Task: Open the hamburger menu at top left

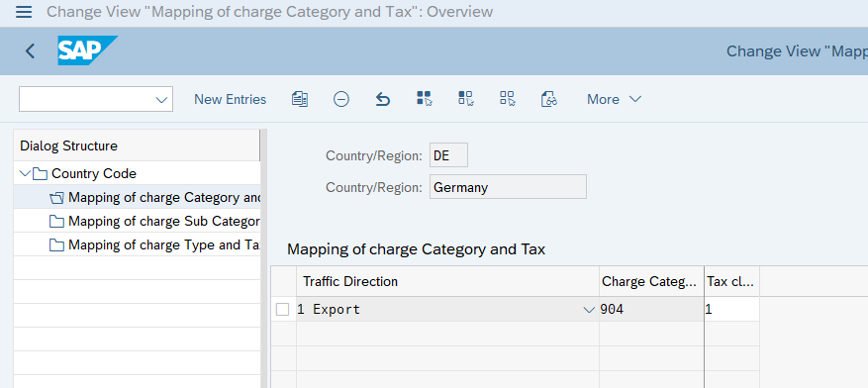Action: tap(24, 12)
